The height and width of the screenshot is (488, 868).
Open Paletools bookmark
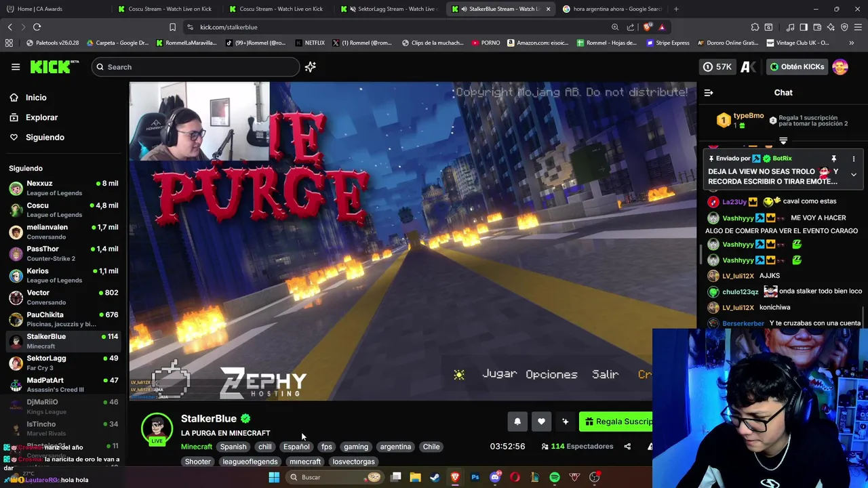click(52, 43)
